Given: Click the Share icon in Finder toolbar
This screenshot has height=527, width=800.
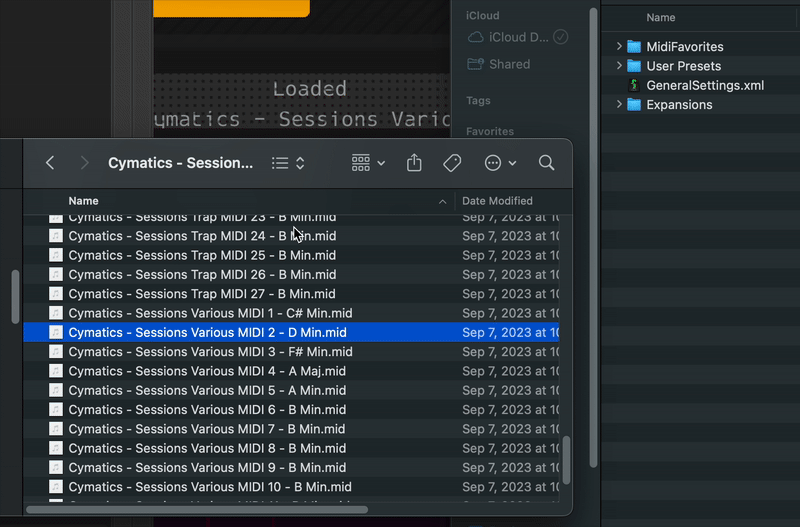Looking at the screenshot, I should coord(414,163).
